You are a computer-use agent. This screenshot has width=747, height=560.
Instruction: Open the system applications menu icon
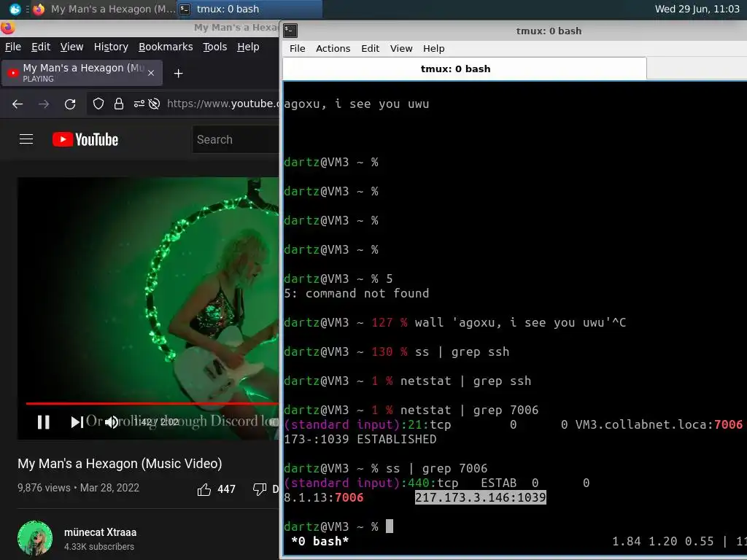click(15, 9)
